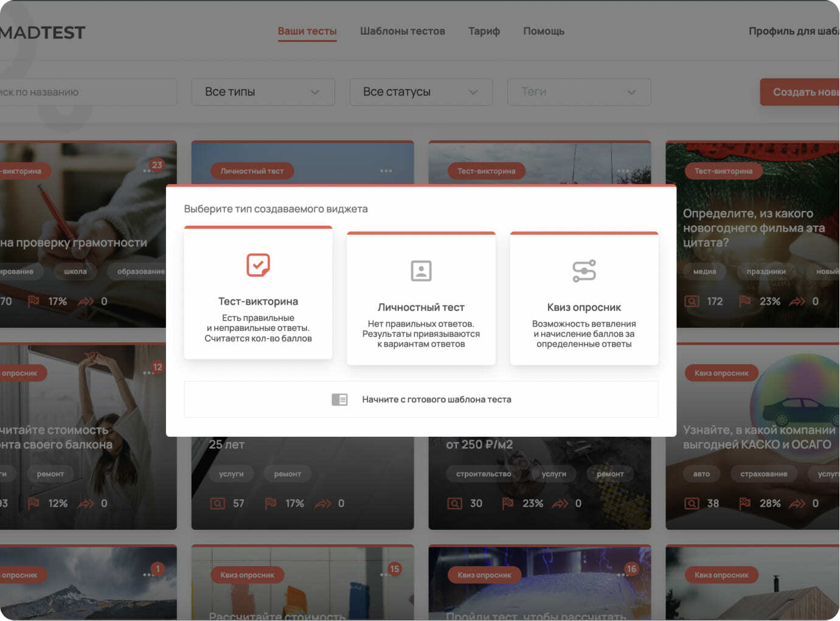Select the Тест-викторина checkmark icon
840x621 pixels.
click(x=258, y=265)
